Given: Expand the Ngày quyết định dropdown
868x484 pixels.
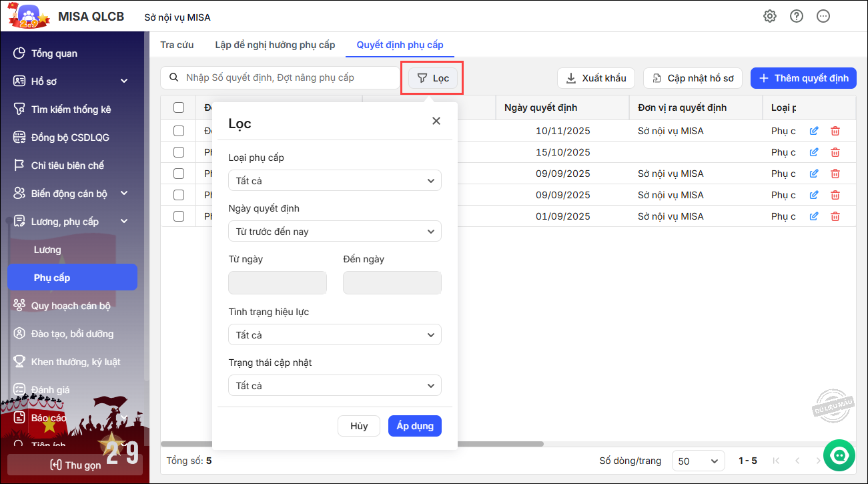Looking at the screenshot, I should click(x=334, y=232).
